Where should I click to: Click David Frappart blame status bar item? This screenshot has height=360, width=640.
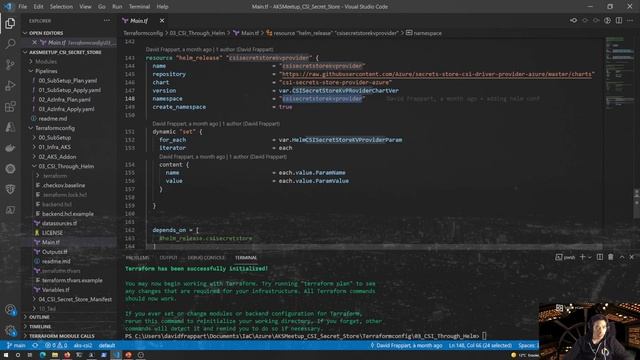pos(406,345)
